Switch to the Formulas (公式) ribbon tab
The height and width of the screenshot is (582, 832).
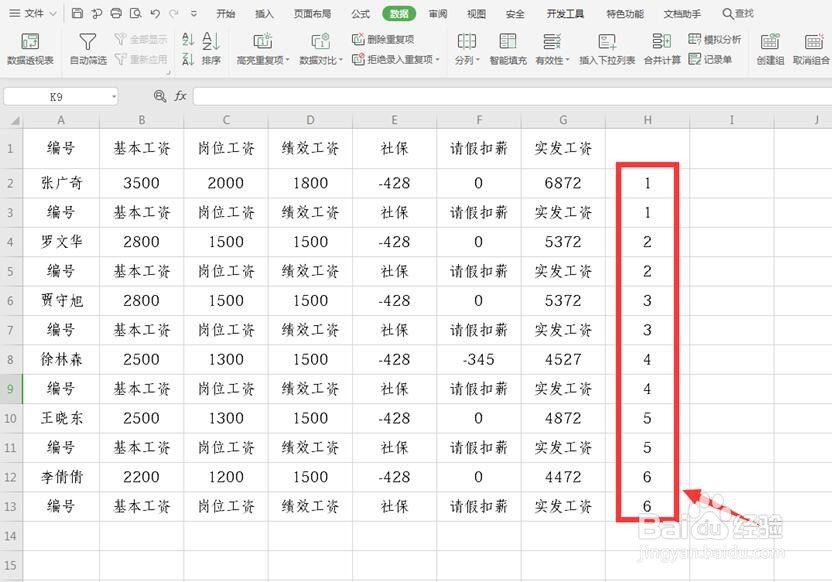360,14
